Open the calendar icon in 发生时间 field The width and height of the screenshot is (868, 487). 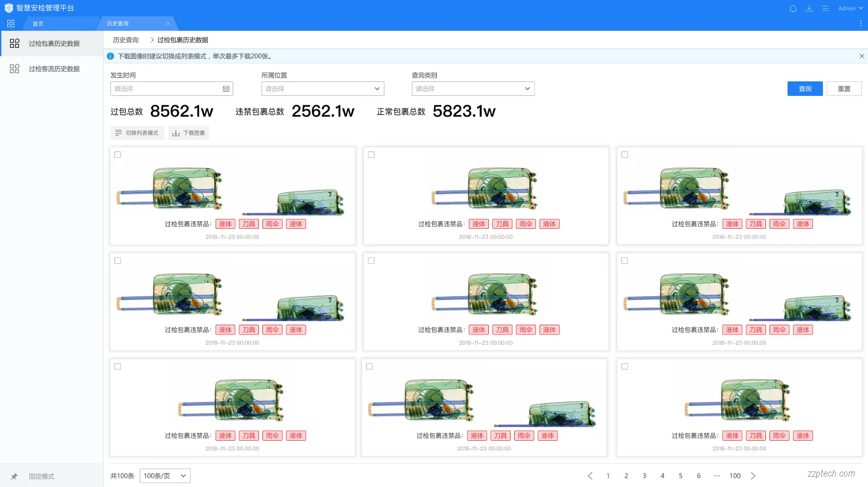pyautogui.click(x=226, y=89)
